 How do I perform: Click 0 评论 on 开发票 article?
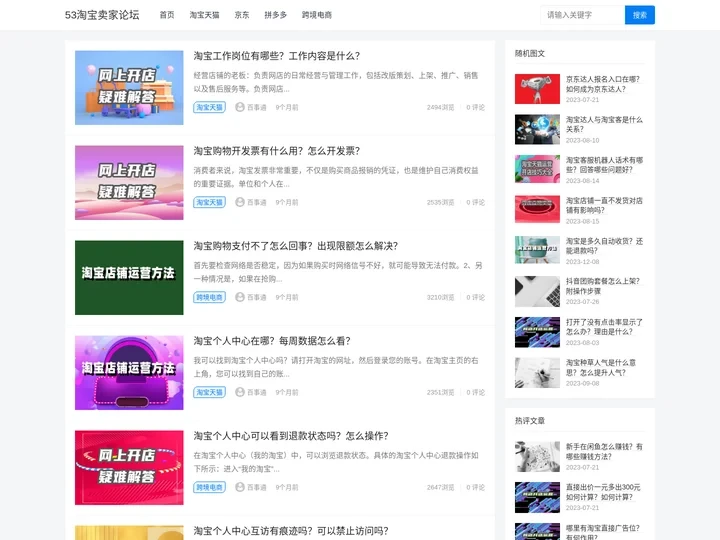coord(475,202)
